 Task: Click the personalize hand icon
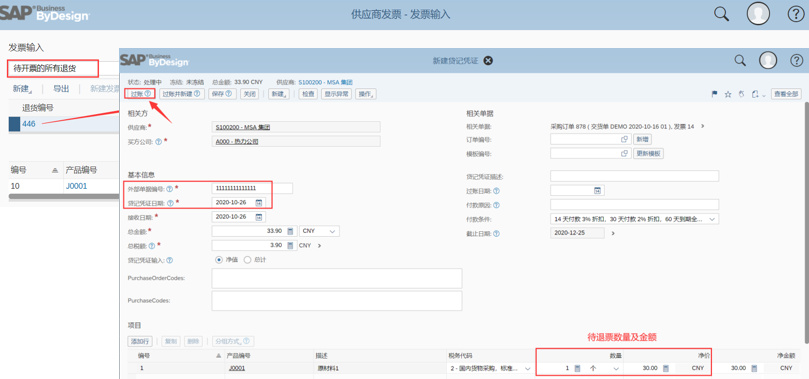click(x=741, y=94)
